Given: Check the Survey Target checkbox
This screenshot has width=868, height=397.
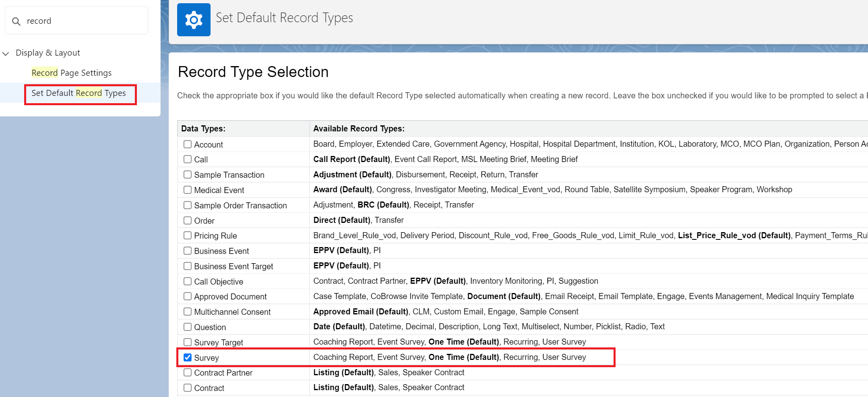Looking at the screenshot, I should point(188,342).
